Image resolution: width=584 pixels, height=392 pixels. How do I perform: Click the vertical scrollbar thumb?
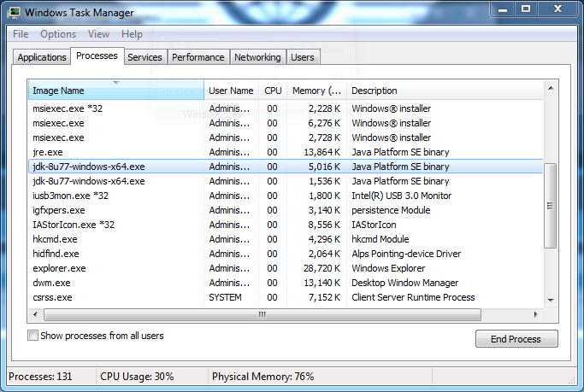coord(550,206)
